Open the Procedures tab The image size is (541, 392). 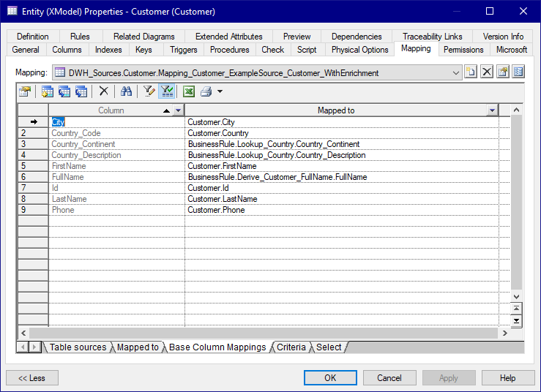(229, 50)
